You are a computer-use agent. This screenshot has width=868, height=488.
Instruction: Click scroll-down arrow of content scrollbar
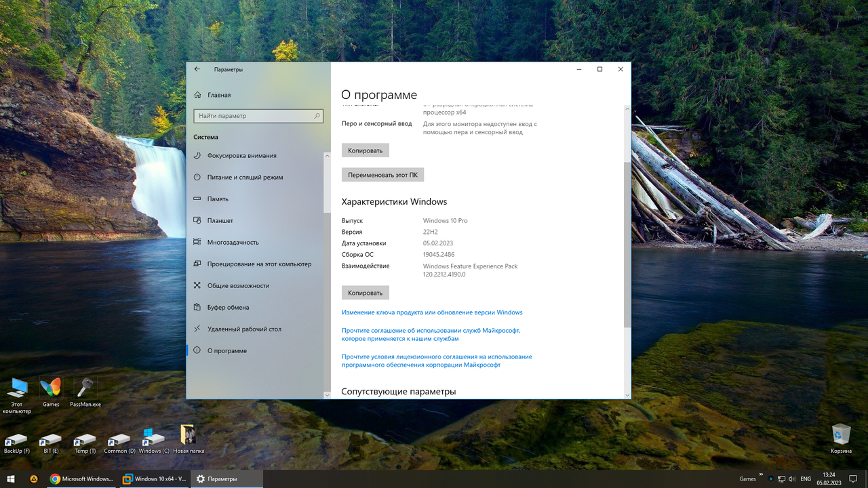tap(627, 394)
